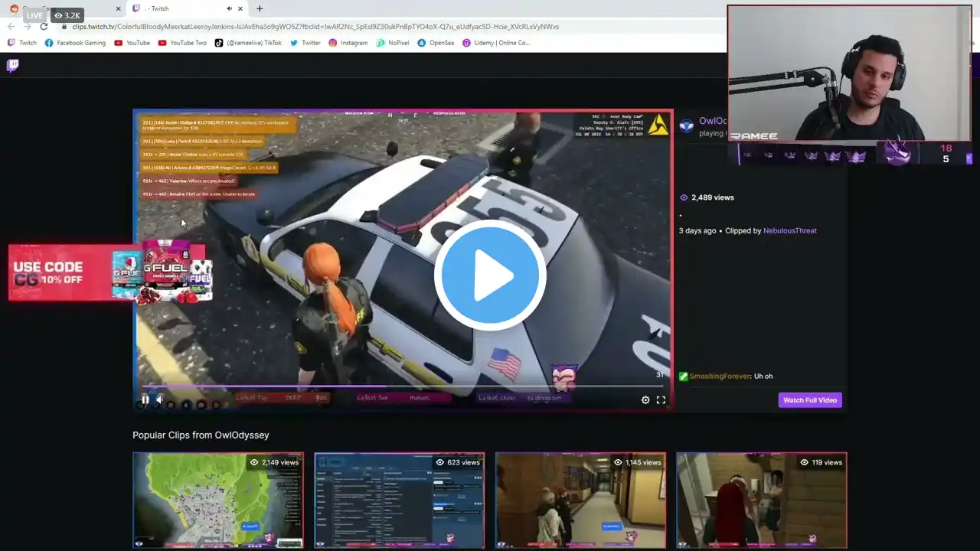980x551 pixels.
Task: Open the YouTube Two bookmark
Action: (x=182, y=43)
